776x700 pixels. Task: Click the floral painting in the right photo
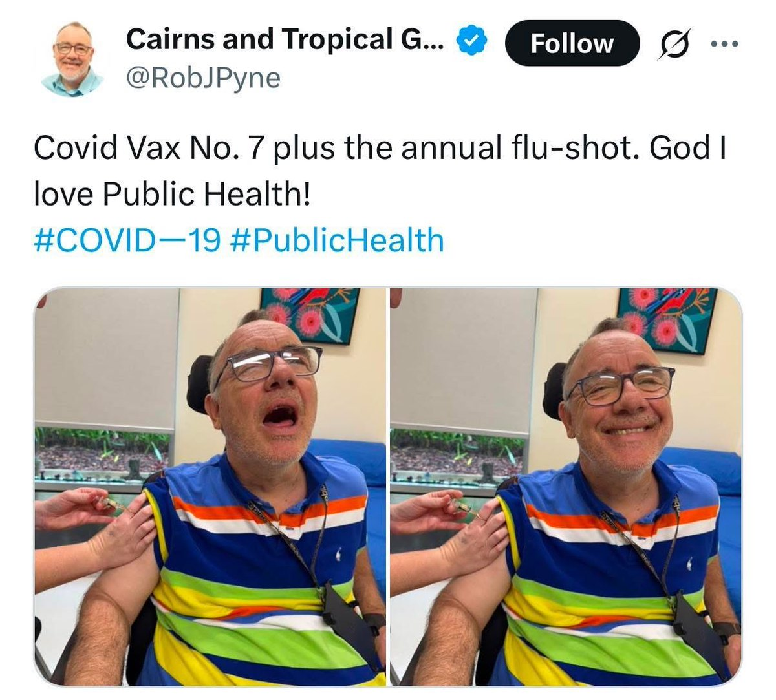[667, 319]
